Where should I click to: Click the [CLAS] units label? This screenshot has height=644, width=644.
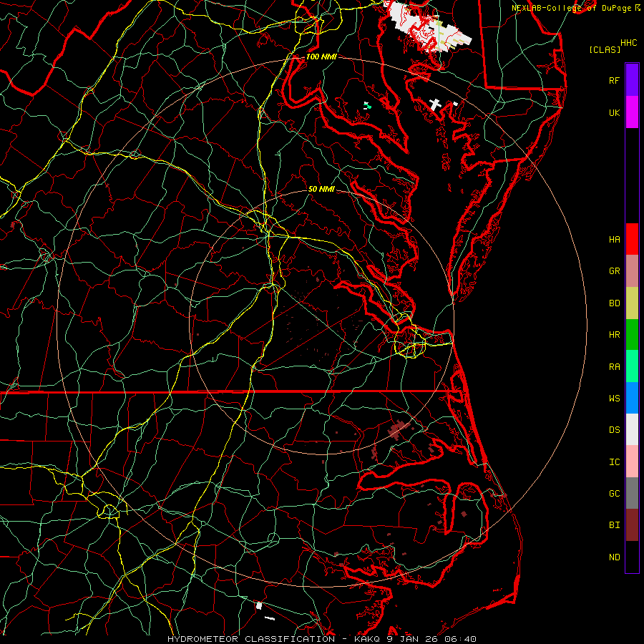[x=605, y=49]
